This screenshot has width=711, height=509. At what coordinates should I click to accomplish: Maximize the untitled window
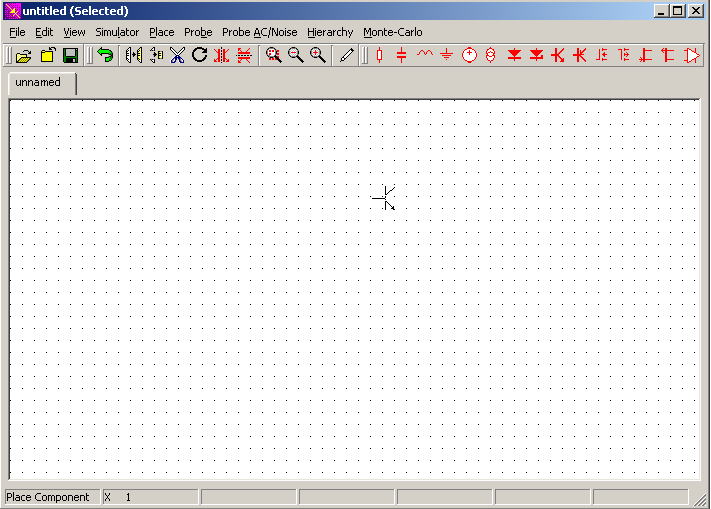coord(677,11)
